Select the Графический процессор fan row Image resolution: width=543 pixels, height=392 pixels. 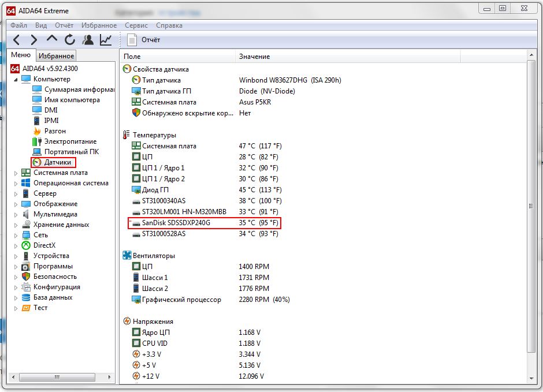click(211, 300)
